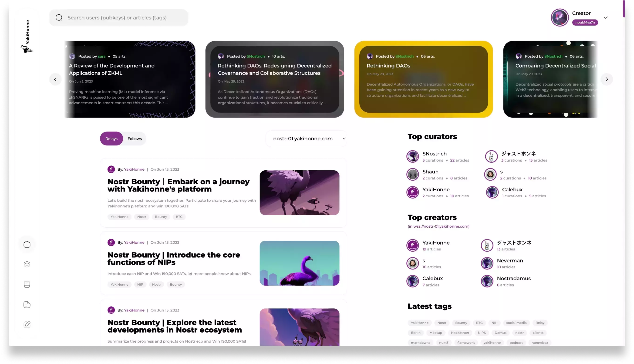Viewport: 634px width, 364px height.
Task: Open the Creator profile avatar
Action: point(560,17)
